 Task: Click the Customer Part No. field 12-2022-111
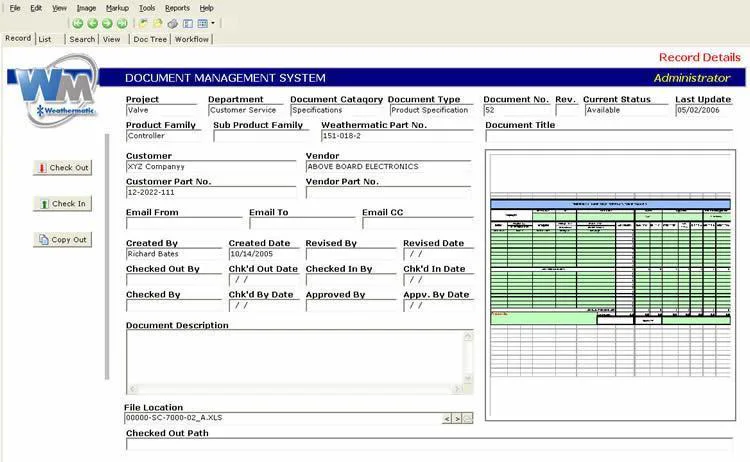click(x=211, y=193)
